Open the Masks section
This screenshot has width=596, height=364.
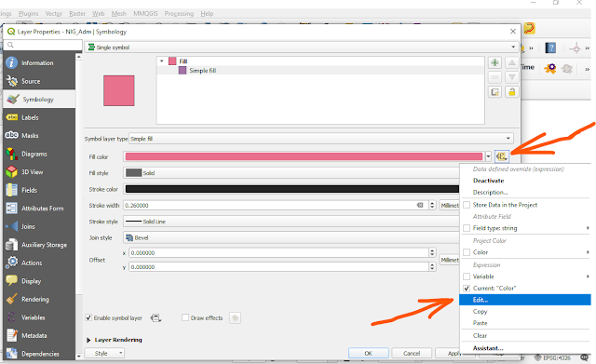pyautogui.click(x=39, y=136)
